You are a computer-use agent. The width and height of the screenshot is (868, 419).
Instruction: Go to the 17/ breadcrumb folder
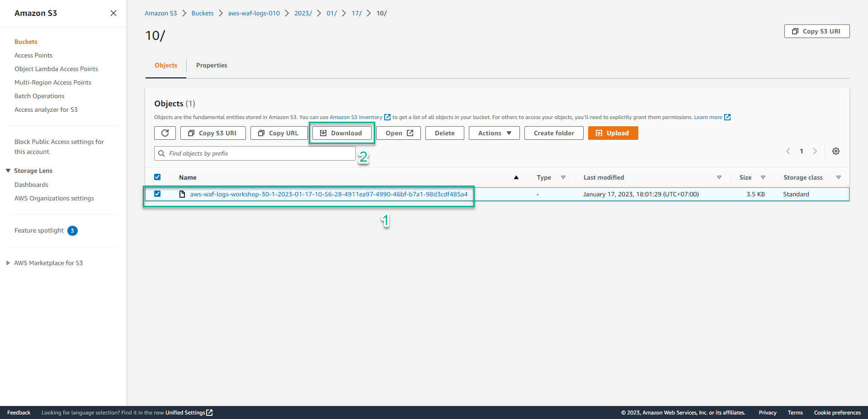tap(357, 13)
